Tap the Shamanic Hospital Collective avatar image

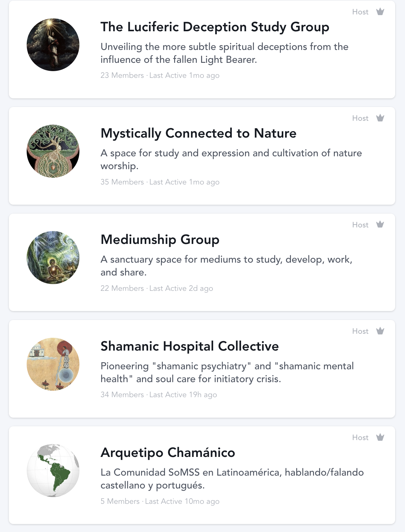53,364
